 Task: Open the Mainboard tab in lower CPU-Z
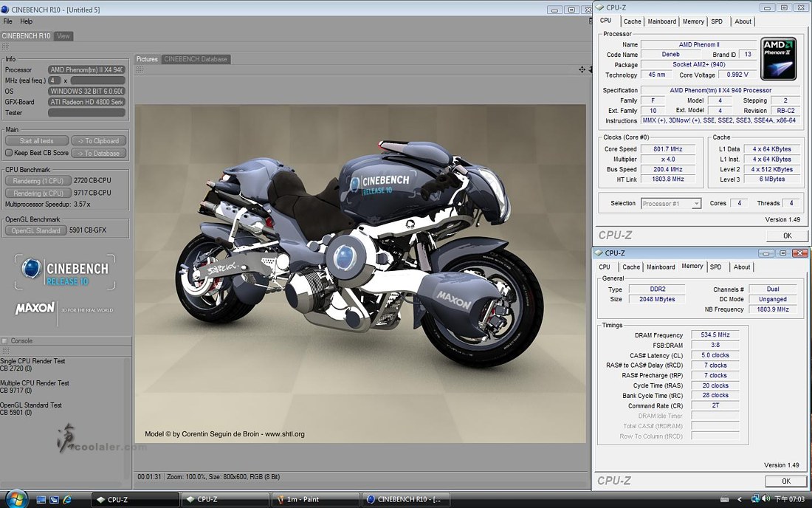click(x=661, y=267)
